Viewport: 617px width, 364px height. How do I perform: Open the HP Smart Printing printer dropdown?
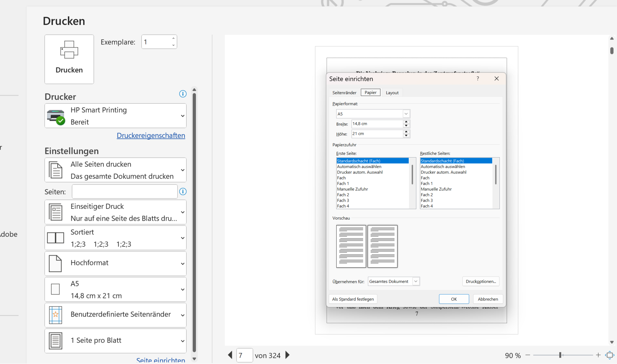[x=115, y=116]
